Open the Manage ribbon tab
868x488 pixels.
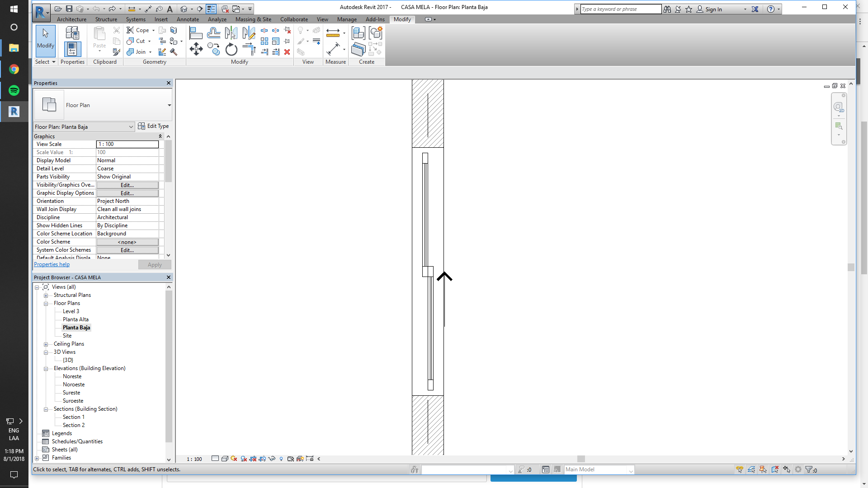(x=347, y=19)
